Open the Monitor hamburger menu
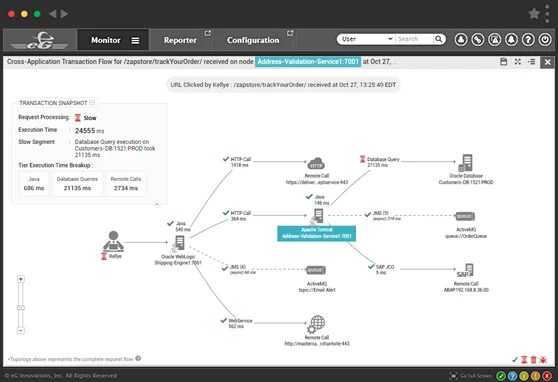 (135, 41)
